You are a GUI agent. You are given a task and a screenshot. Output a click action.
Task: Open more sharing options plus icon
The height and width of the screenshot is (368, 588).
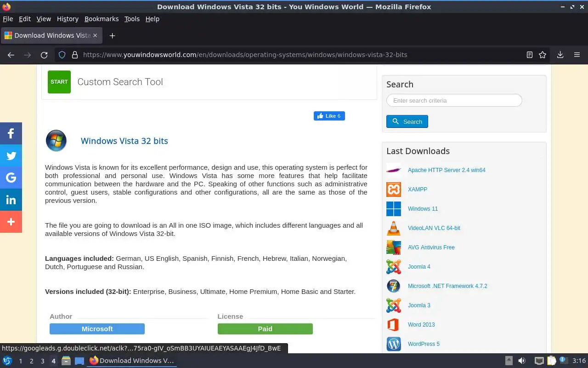(11, 222)
